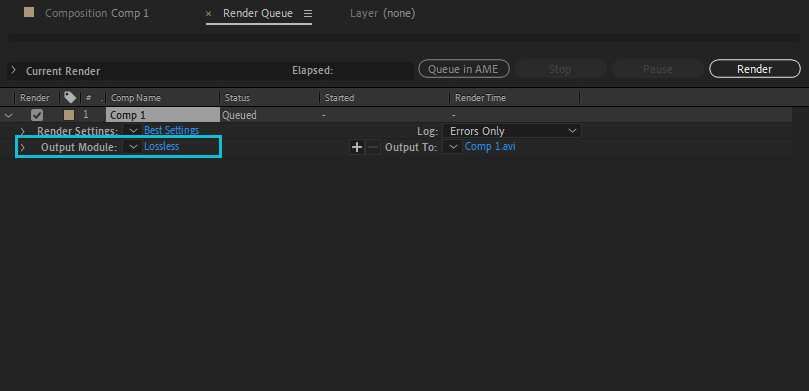Click the render progress bar
Viewport: 809px width, 391px height.
pyautogui.click(x=404, y=37)
